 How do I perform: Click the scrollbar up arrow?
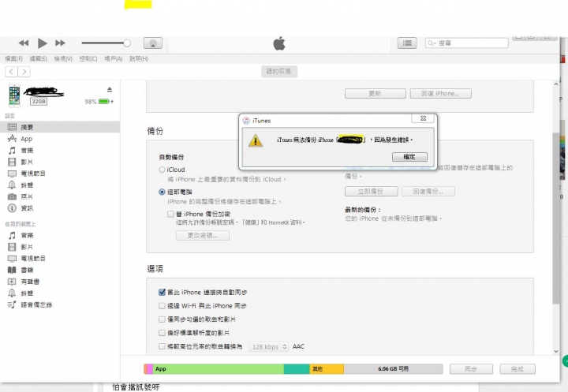pos(556,84)
